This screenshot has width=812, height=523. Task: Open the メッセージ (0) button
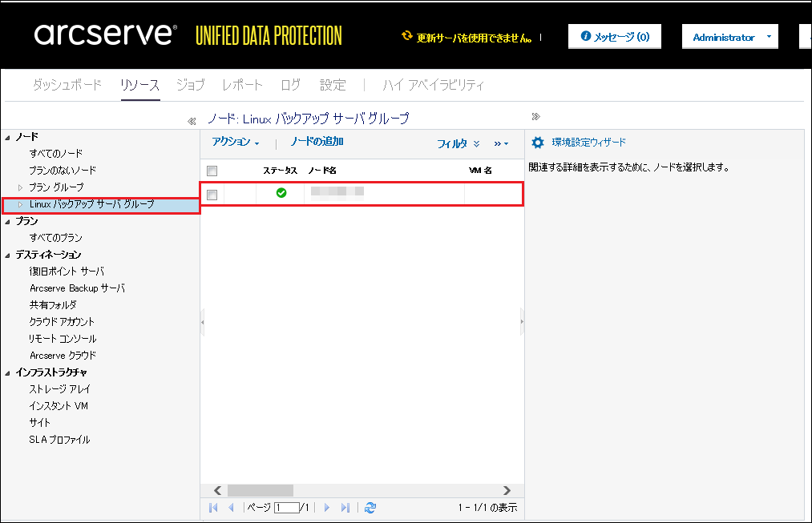click(615, 37)
